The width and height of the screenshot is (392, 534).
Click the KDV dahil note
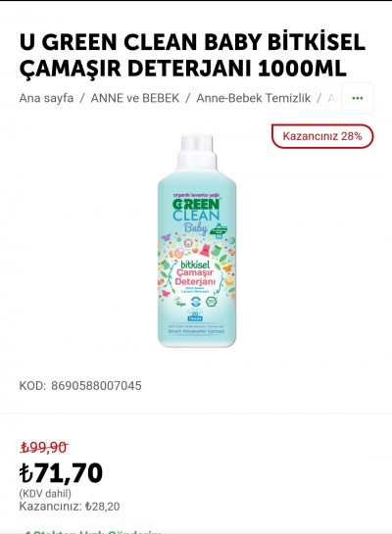(x=45, y=494)
